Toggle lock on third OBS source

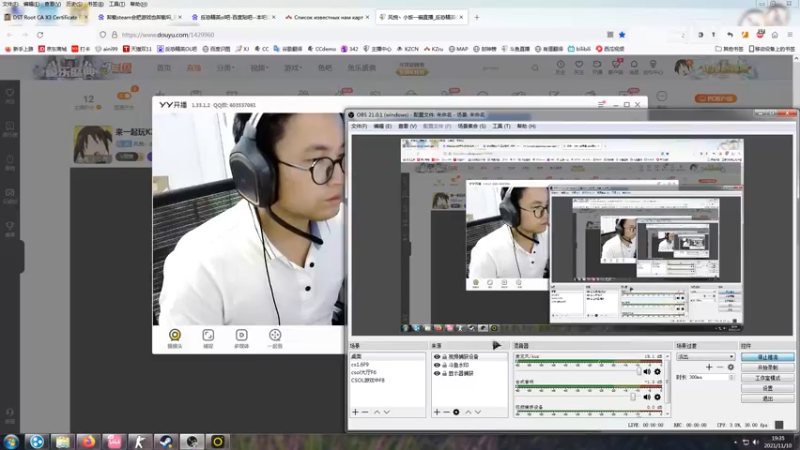(444, 373)
